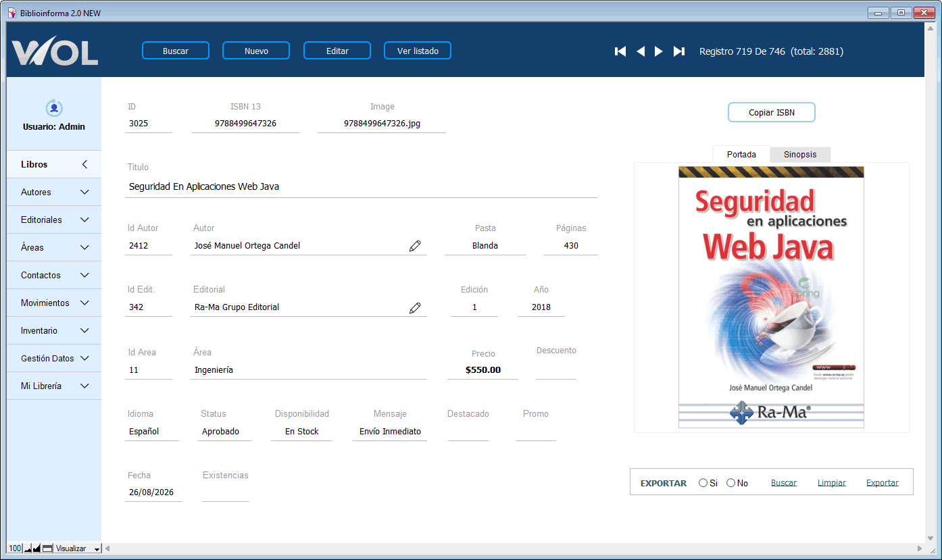Viewport: 942px width, 560px height.
Task: Click the empty Existencias field
Action: (225, 492)
